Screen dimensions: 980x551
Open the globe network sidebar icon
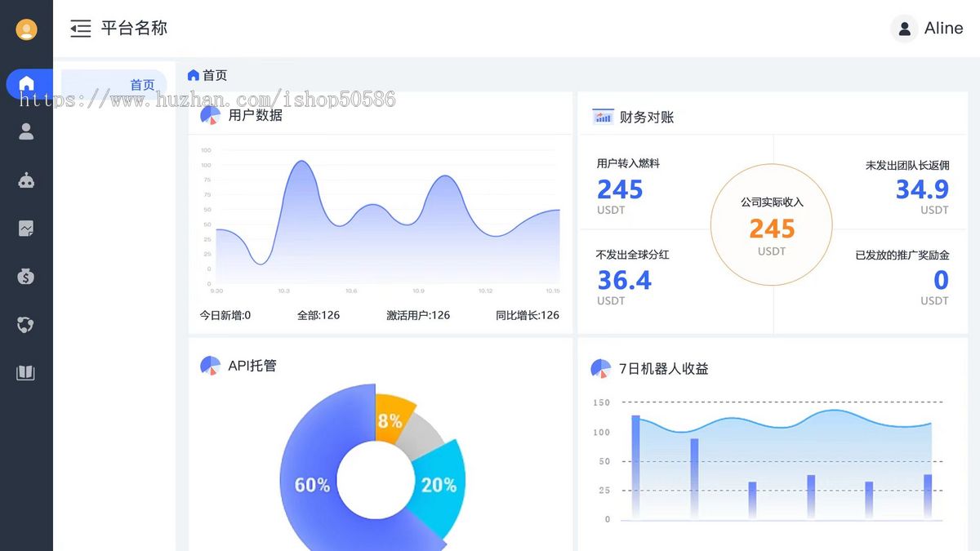[26, 325]
